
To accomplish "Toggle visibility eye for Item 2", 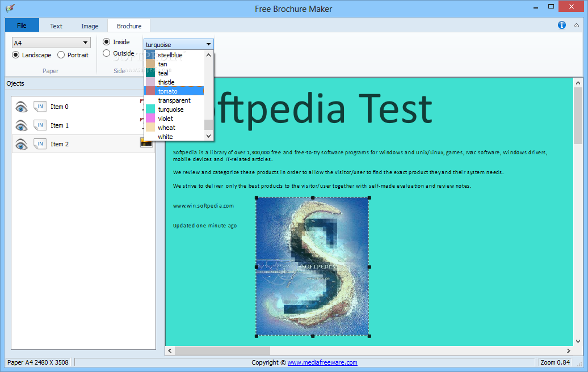I will pyautogui.click(x=22, y=144).
